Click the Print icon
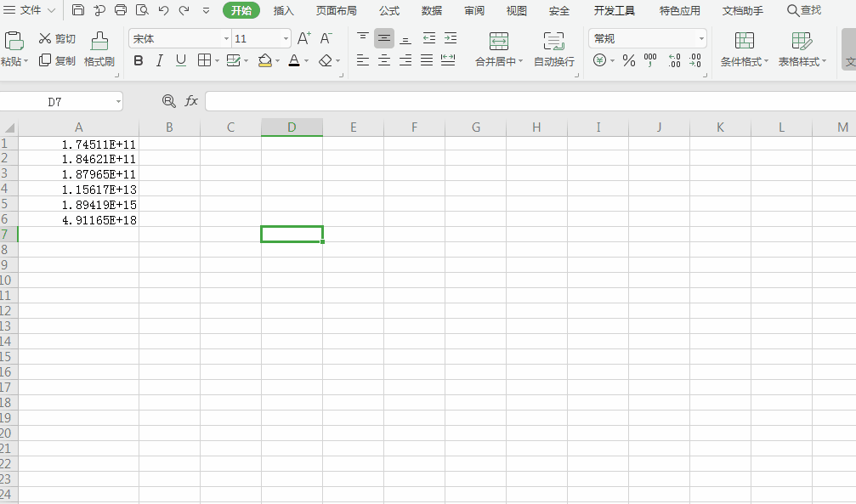 (x=121, y=10)
